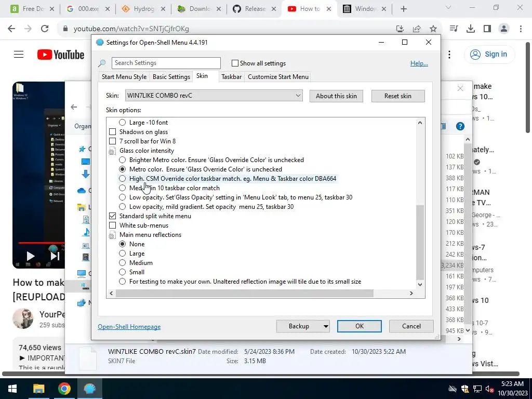The height and width of the screenshot is (399, 532).
Task: Open File Explorer from taskbar
Action: [x=38, y=389]
